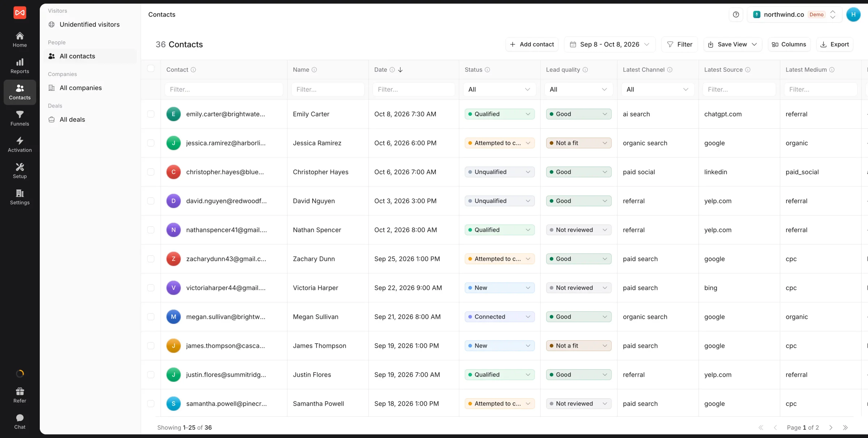Check Justin Flores row checkbox
This screenshot has width=868, height=438.
151,375
